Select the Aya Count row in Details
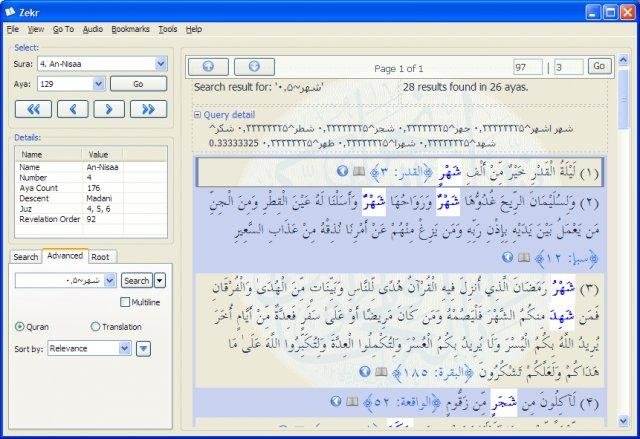This screenshot has width=640, height=439. tap(91, 188)
